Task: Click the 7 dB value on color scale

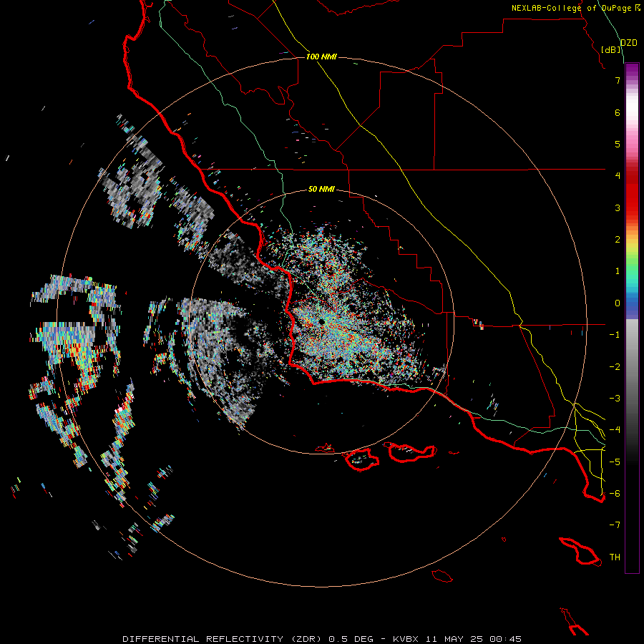Action: coord(618,80)
